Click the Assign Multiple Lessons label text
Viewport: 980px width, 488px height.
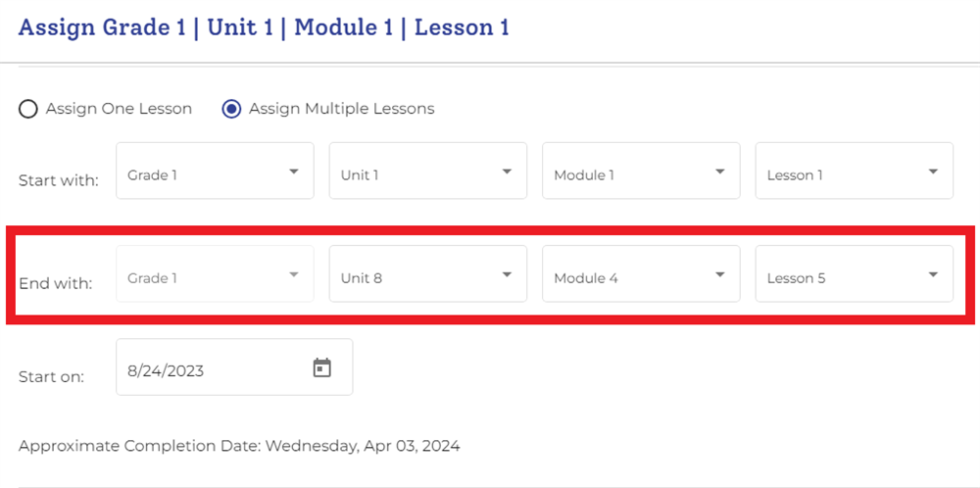pos(341,109)
